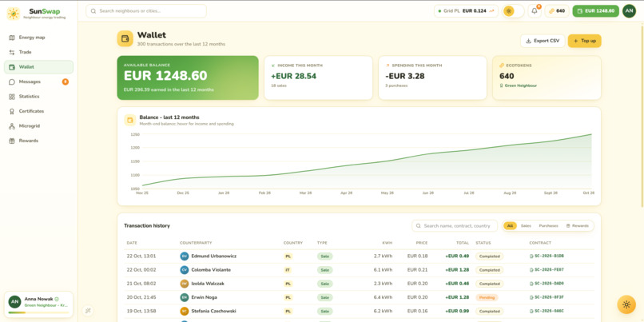644x322 pixels.
Task: Click the Grid PL EUR 0.124 price pill
Action: (x=466, y=11)
